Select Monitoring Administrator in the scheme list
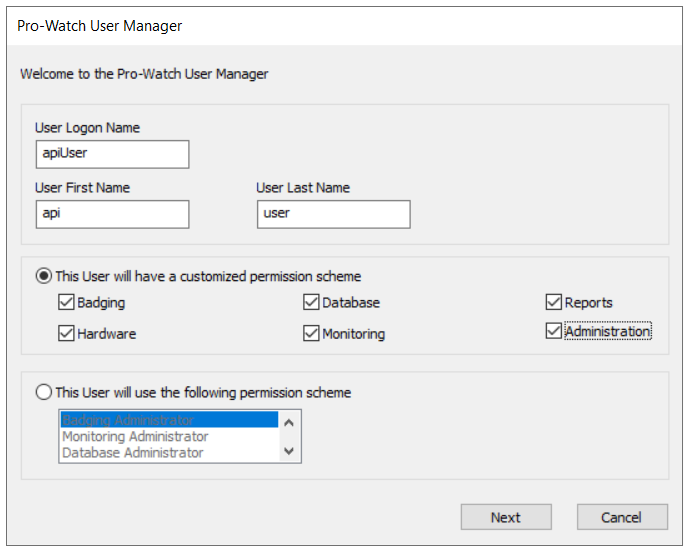 tap(169, 436)
